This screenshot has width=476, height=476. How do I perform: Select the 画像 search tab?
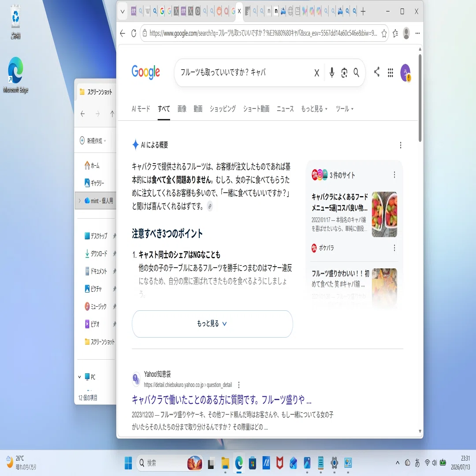182,109
